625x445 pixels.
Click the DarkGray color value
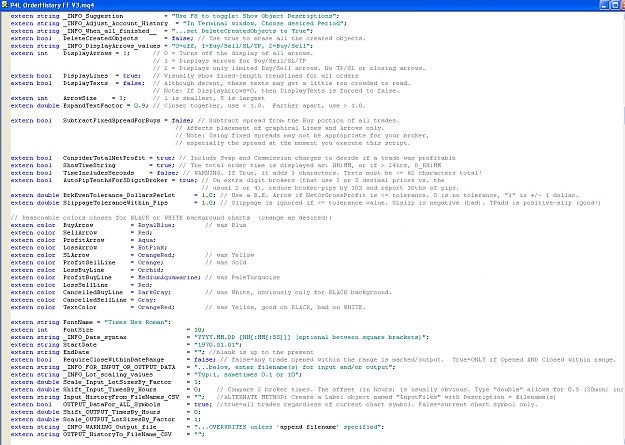pos(153,293)
